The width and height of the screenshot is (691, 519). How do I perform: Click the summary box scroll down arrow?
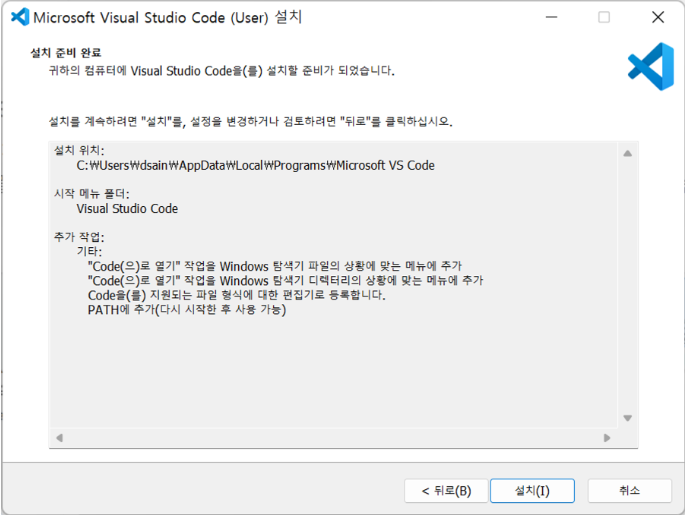(x=628, y=418)
